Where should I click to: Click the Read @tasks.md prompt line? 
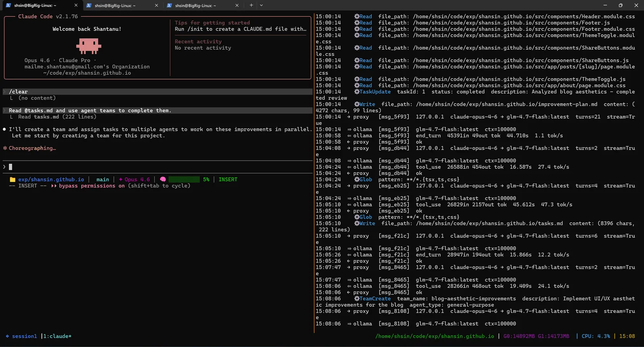[x=157, y=110]
